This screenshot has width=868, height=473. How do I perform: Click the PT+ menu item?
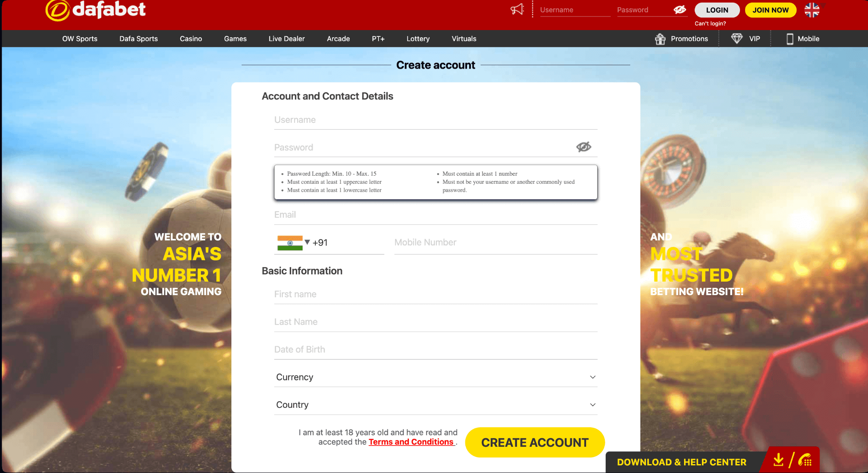click(378, 39)
